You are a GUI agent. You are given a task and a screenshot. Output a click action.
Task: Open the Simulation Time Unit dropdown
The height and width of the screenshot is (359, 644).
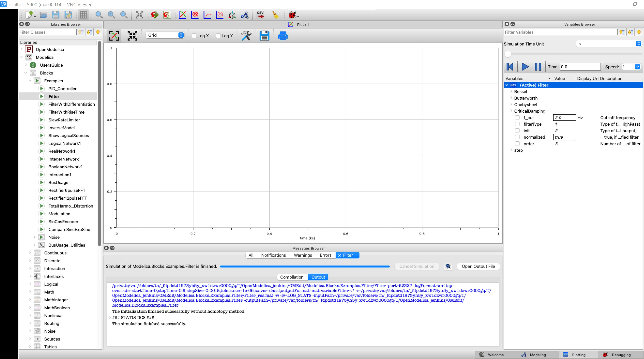pos(608,44)
